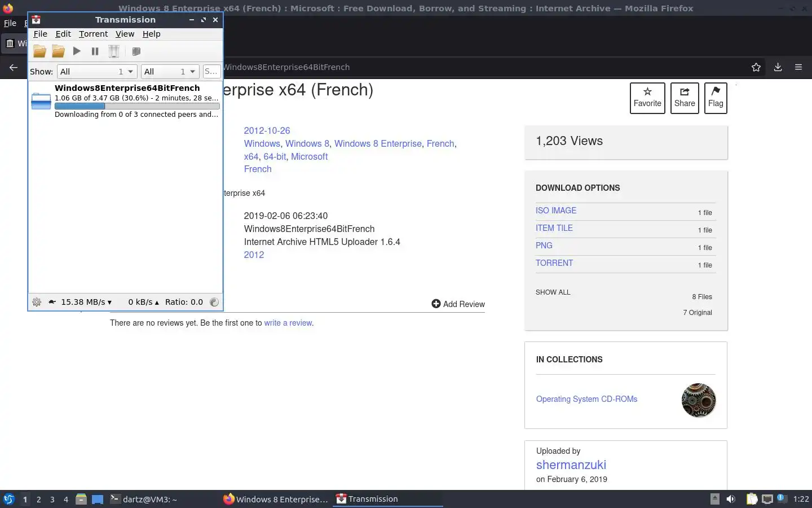Toggle turtle alternative speed limits
Viewport: 812px width, 508px height.
pyautogui.click(x=52, y=302)
